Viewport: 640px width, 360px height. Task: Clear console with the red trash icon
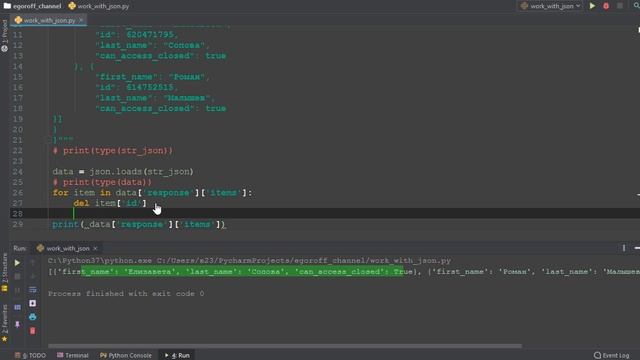pos(33,331)
